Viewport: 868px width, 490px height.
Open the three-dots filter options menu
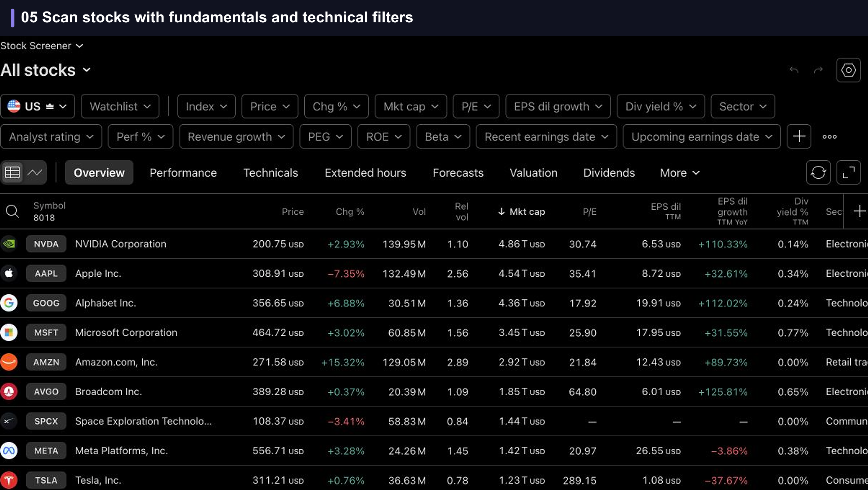[829, 137]
